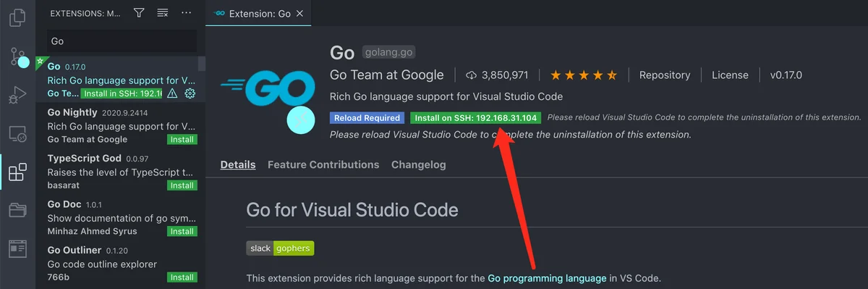Open the License link
Viewport: 868px width, 289px height.
tap(730, 75)
